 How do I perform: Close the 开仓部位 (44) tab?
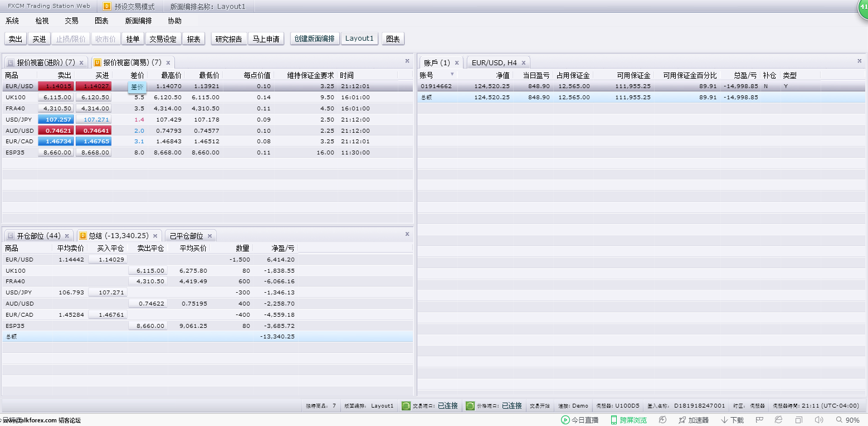pyautogui.click(x=67, y=236)
